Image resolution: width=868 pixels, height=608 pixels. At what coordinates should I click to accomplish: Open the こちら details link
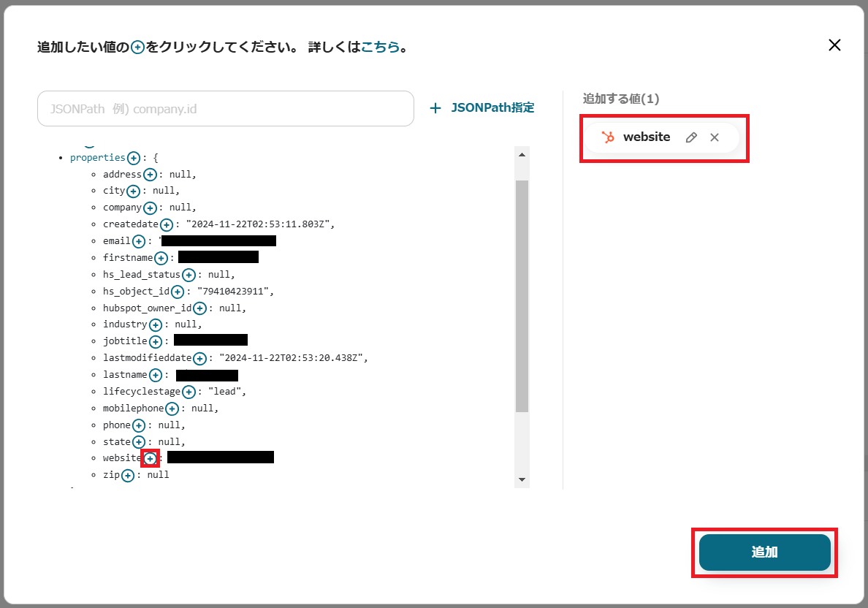(381, 47)
